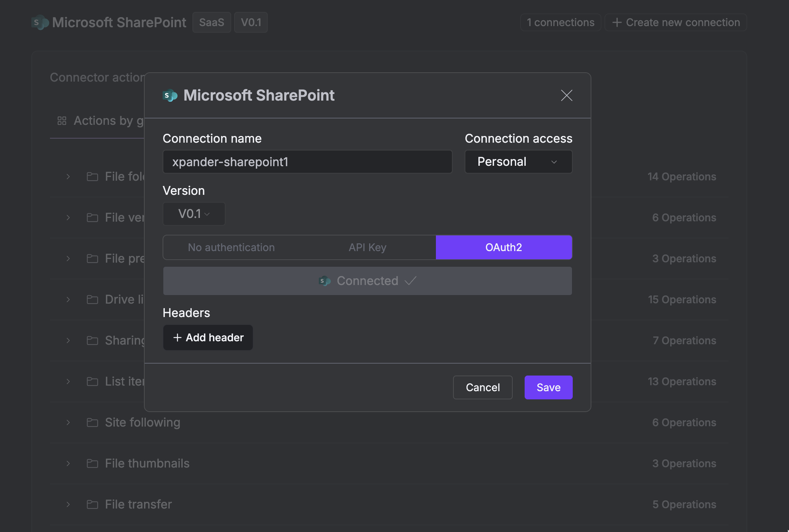This screenshot has width=789, height=532.
Task: Click the Actions by group grid icon
Action: (62, 121)
